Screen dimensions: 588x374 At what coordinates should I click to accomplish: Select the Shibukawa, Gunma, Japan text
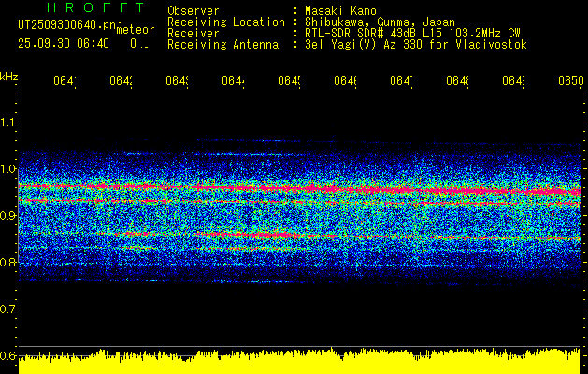coord(380,22)
